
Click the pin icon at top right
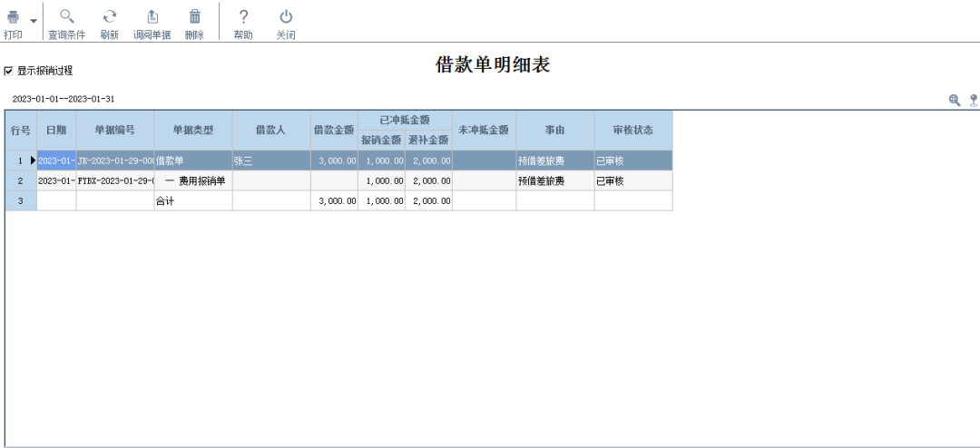tap(973, 100)
